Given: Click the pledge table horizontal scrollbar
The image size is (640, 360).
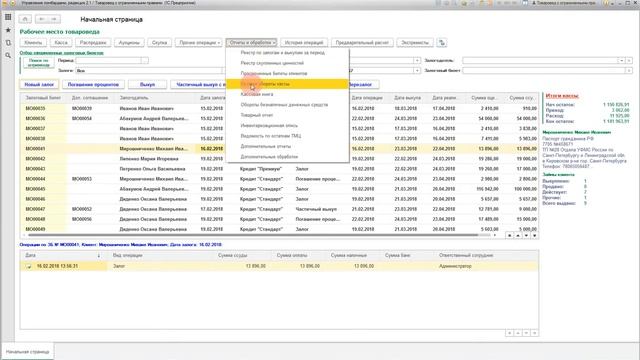Looking at the screenshot, I should 253,236.
